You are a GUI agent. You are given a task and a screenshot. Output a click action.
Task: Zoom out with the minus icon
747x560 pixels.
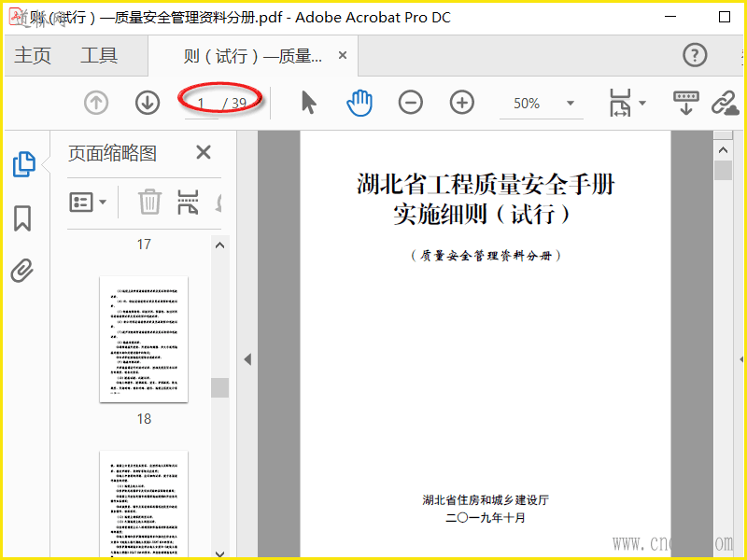[411, 103]
